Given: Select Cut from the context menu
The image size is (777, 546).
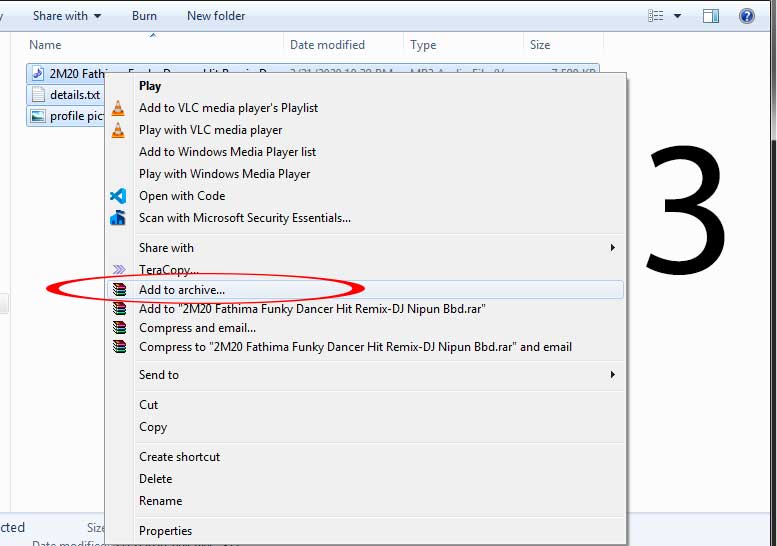Looking at the screenshot, I should 149,405.
